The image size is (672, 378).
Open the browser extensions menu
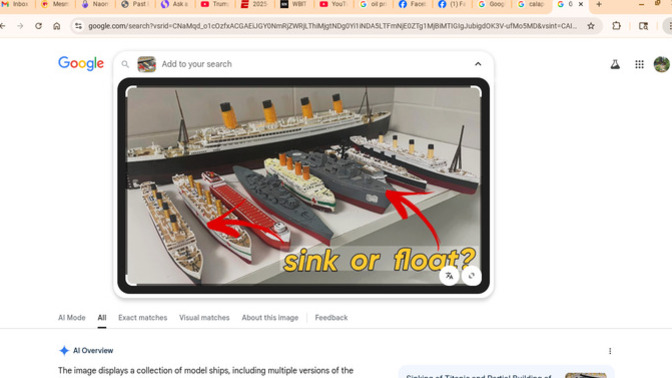[616, 26]
